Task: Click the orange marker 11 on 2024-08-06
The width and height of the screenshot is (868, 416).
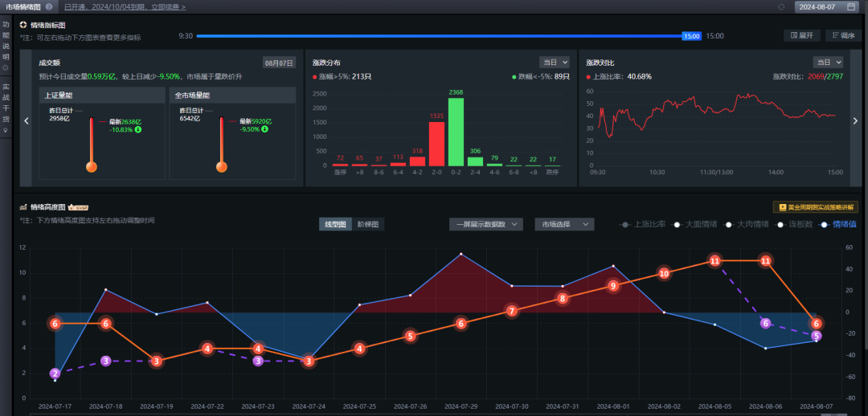Action: [766, 260]
